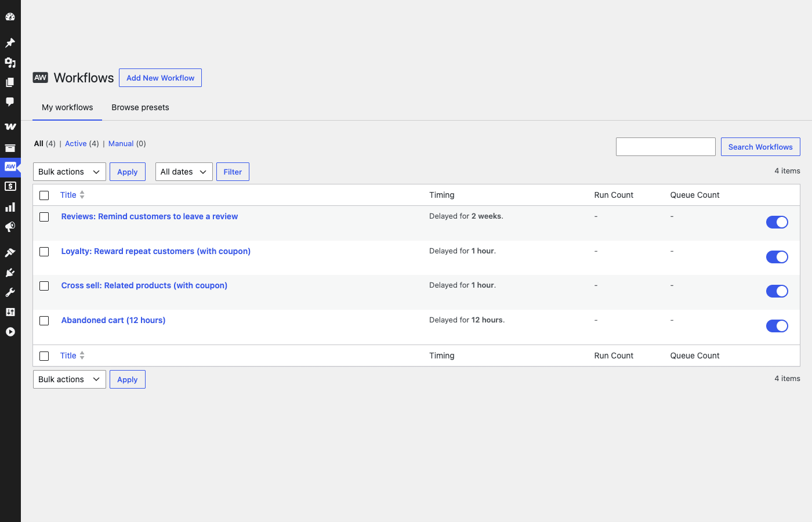Check select-all box in table header
Screen dimensions: 812x522
[44, 195]
